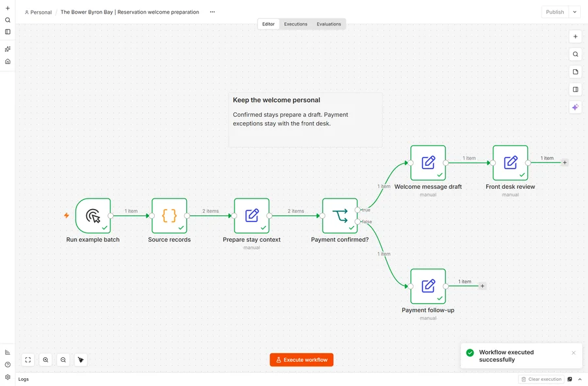Select the Payment follow-up node
588x386 pixels.
point(428,286)
